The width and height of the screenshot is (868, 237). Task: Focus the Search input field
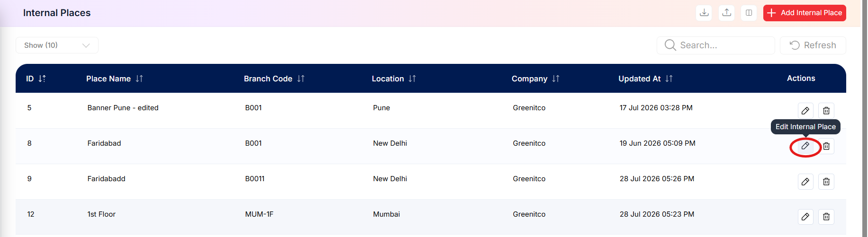click(715, 45)
